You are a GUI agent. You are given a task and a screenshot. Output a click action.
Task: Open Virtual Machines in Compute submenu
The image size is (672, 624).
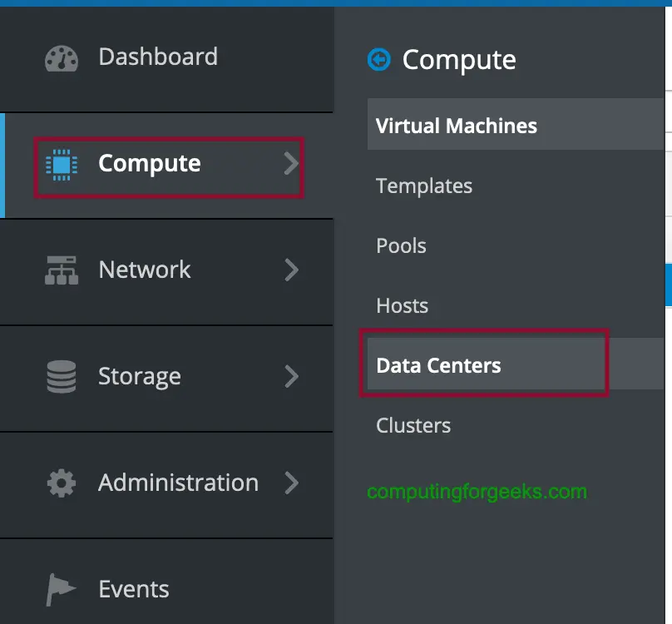click(516, 124)
